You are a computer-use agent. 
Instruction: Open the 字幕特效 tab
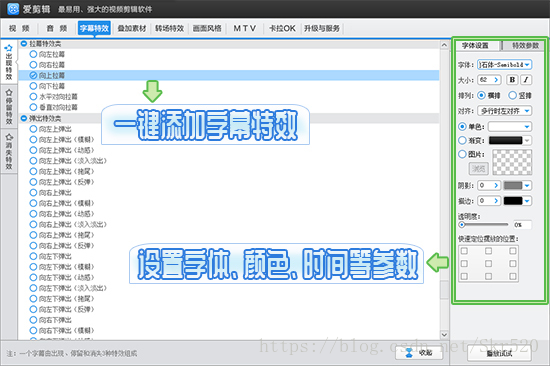(x=94, y=28)
